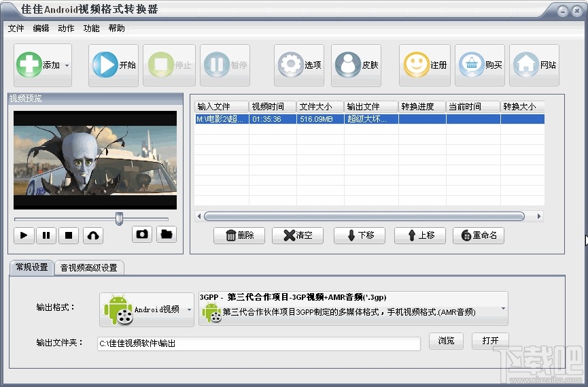The width and height of the screenshot is (588, 387).
Task: Rename output using 重命名 button
Action: [x=479, y=235]
